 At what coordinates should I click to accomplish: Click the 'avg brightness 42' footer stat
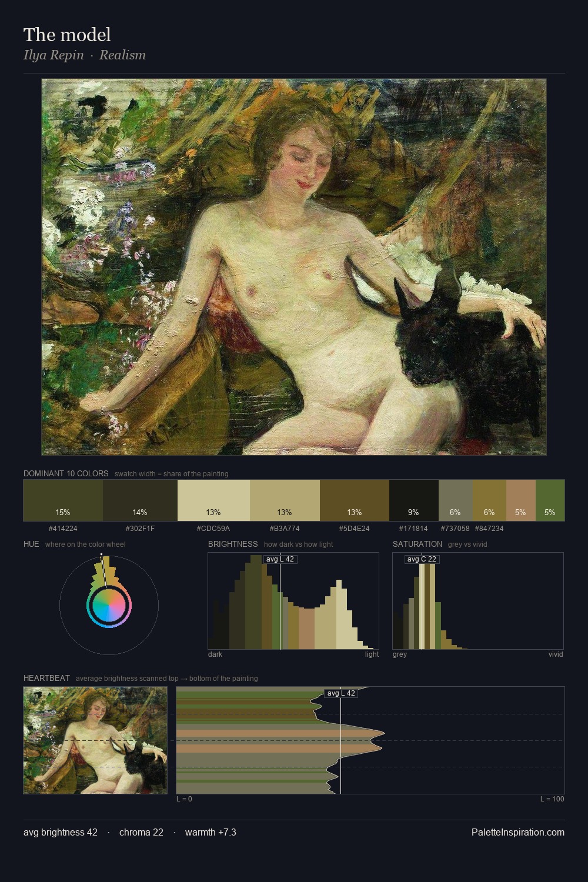pos(61,832)
